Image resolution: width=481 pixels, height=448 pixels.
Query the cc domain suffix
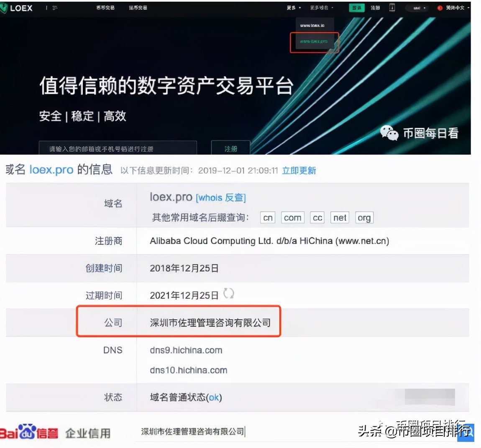(x=317, y=218)
